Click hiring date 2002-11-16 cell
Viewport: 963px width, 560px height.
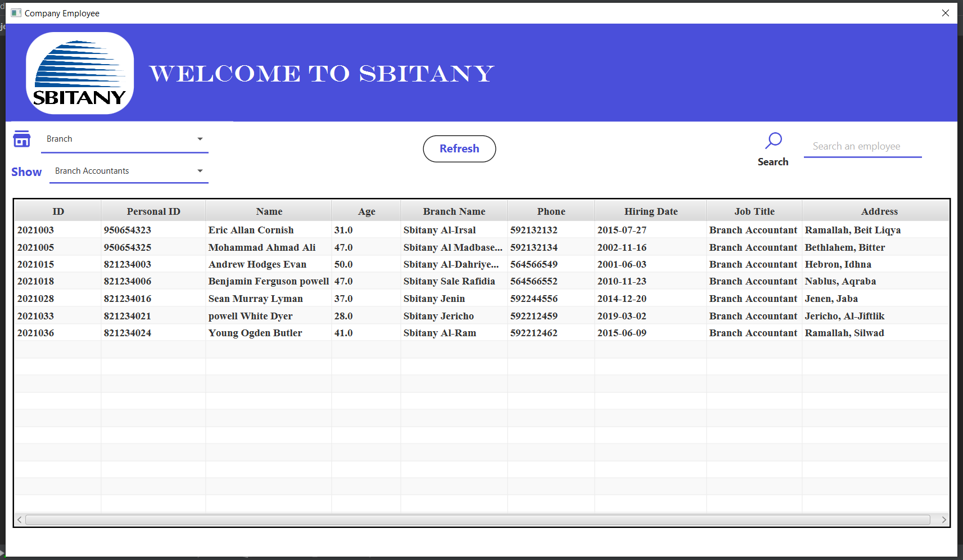tap(650, 247)
